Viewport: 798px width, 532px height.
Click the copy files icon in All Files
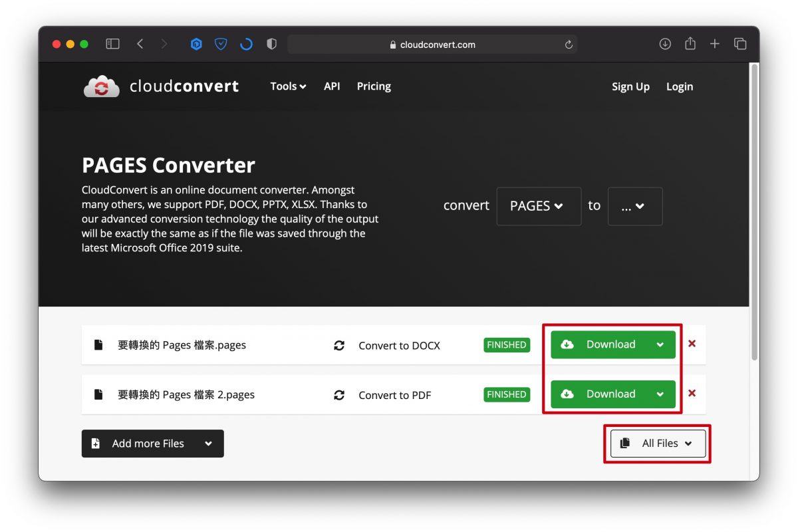(x=624, y=444)
